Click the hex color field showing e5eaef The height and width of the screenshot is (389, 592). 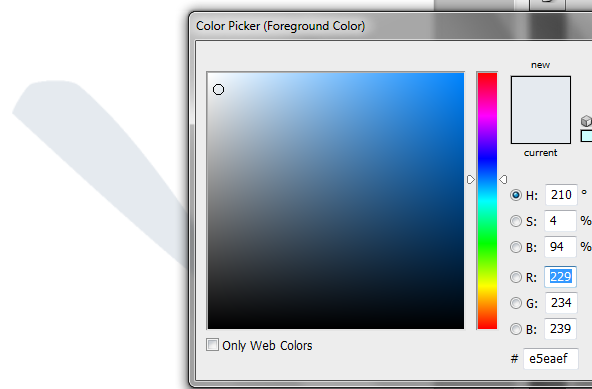551,358
